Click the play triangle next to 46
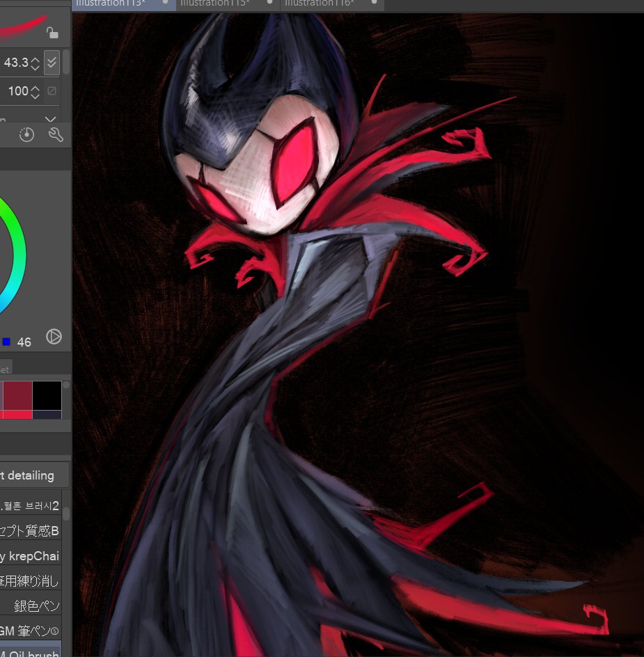644x657 pixels. click(54, 337)
